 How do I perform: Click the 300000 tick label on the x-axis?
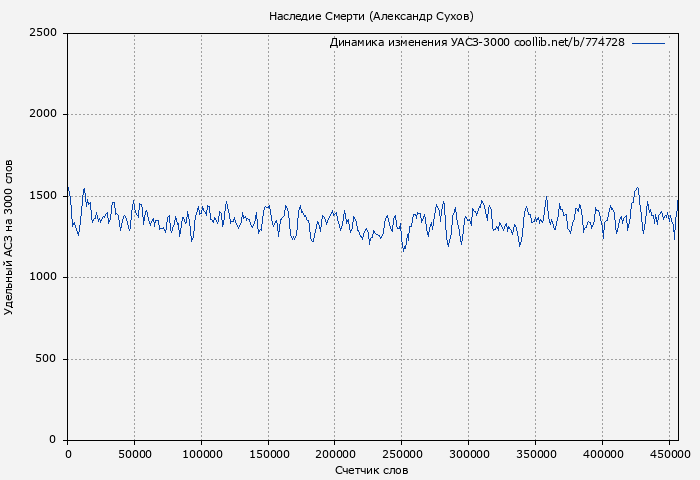pyautogui.click(x=468, y=455)
